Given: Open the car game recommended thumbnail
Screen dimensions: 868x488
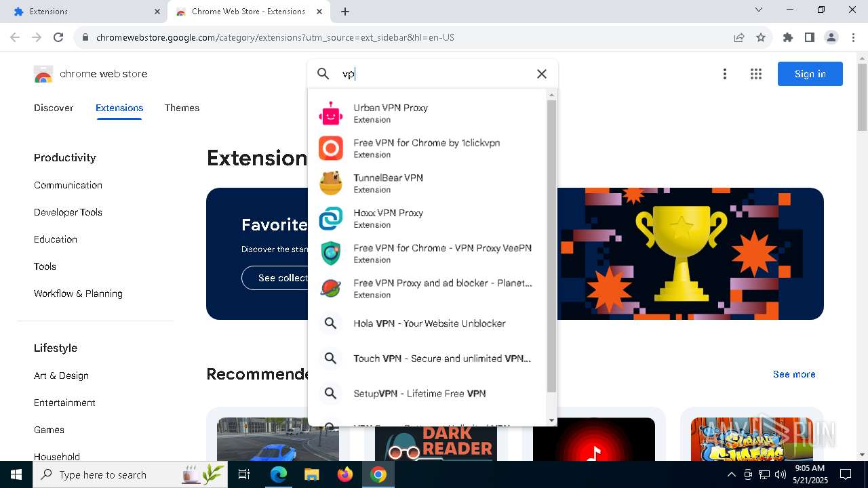Looking at the screenshot, I should [278, 439].
